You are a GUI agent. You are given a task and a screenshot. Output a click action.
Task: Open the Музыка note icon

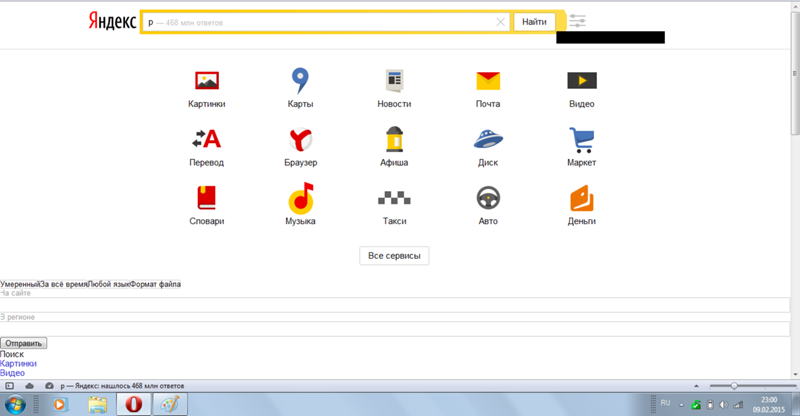click(x=301, y=198)
